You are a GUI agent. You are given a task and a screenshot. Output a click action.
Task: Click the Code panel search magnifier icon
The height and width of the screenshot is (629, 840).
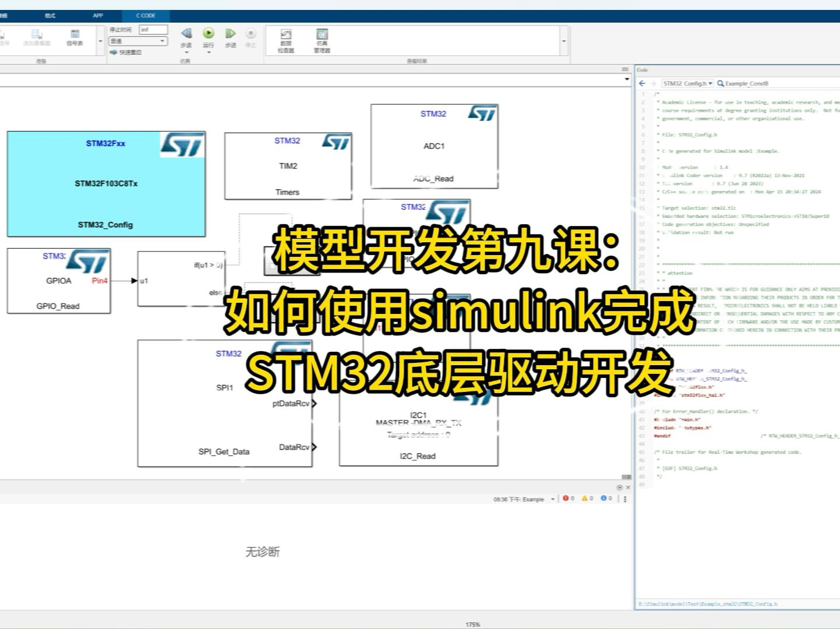click(721, 84)
